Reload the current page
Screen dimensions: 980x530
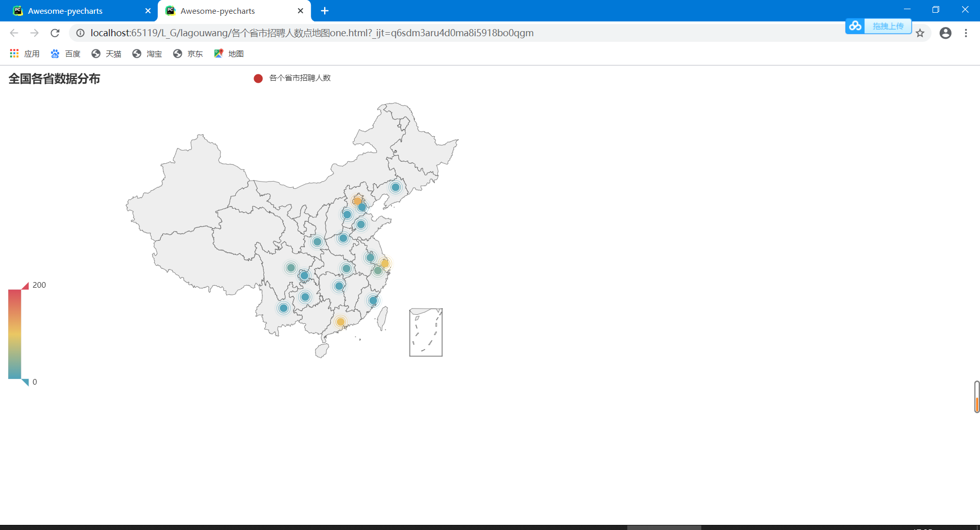point(55,33)
